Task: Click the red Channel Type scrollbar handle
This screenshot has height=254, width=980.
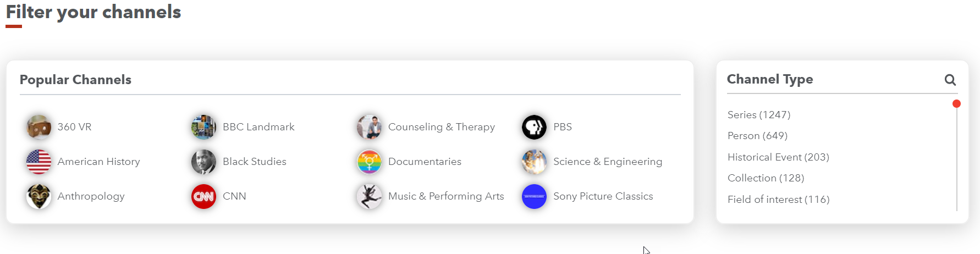Action: [x=956, y=104]
